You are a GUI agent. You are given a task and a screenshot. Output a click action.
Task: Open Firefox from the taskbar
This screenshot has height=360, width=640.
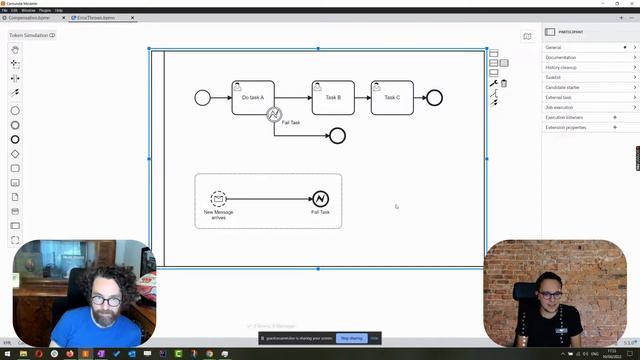point(70,354)
